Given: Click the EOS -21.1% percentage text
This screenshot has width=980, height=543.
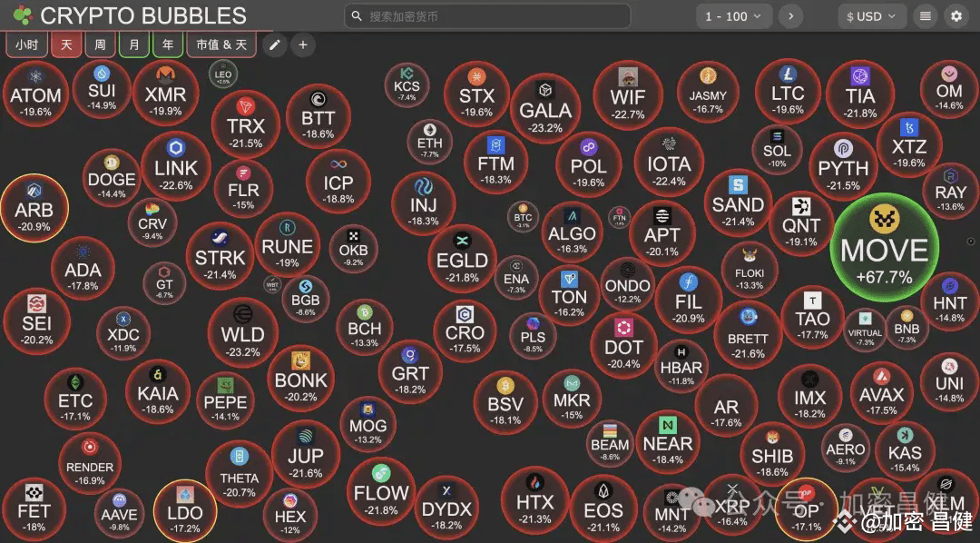Looking at the screenshot, I should 603,527.
